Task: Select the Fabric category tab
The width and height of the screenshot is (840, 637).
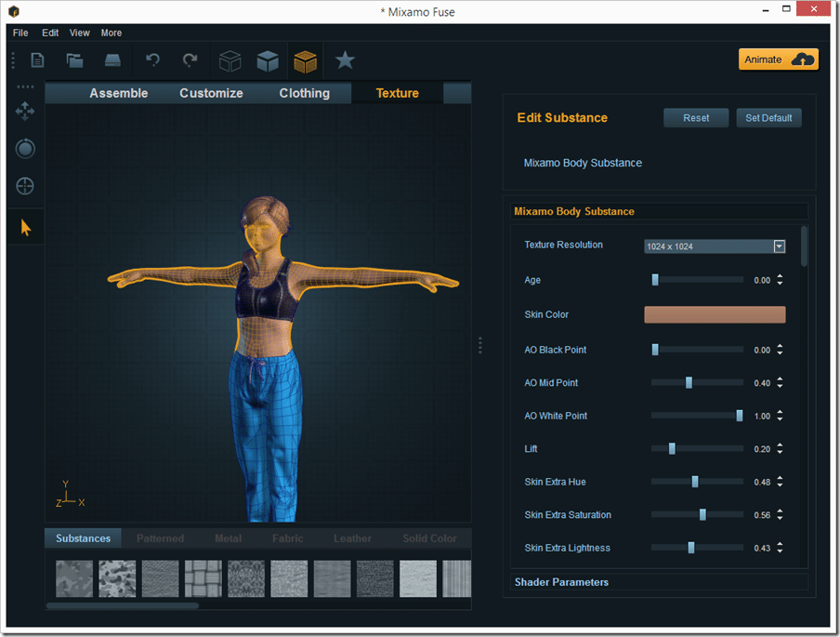Action: [x=288, y=538]
